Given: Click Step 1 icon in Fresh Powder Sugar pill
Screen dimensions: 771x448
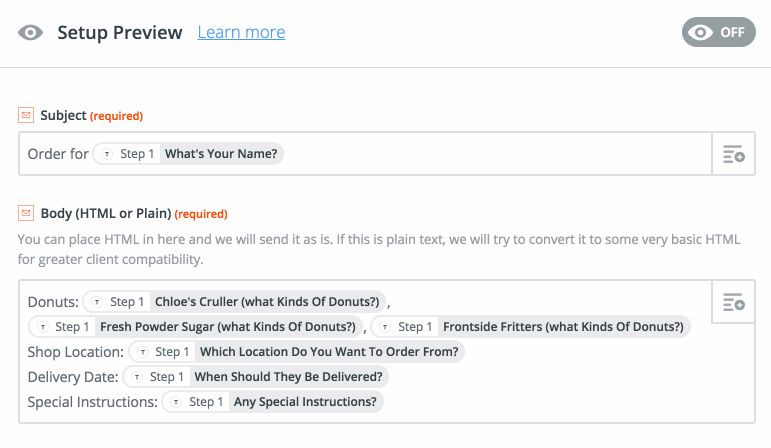Looking at the screenshot, I should pyautogui.click(x=42, y=327).
